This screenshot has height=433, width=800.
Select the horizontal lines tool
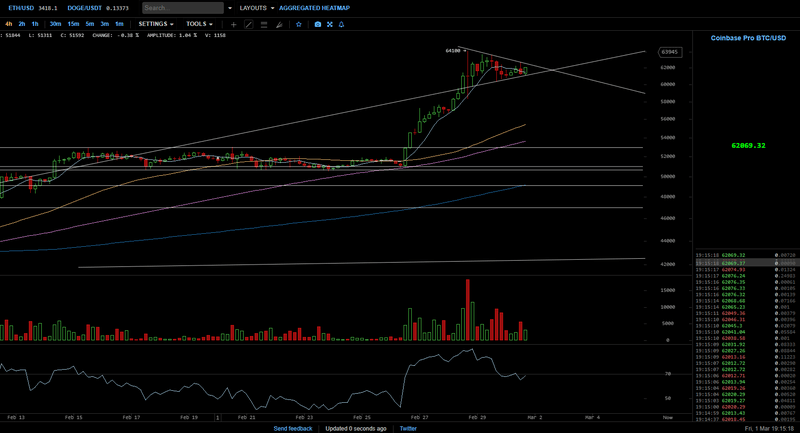(x=264, y=24)
